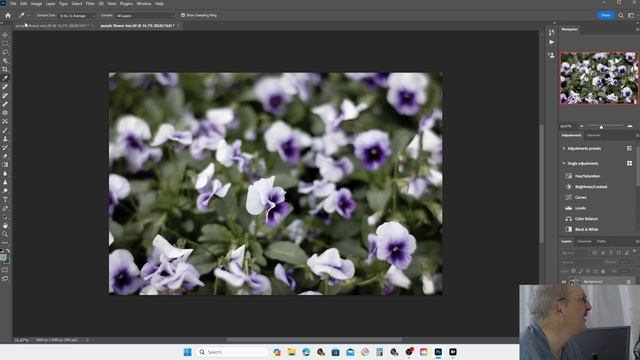Screen dimensions: 640x360
Task: Open the Filter menu
Action: pos(90,4)
